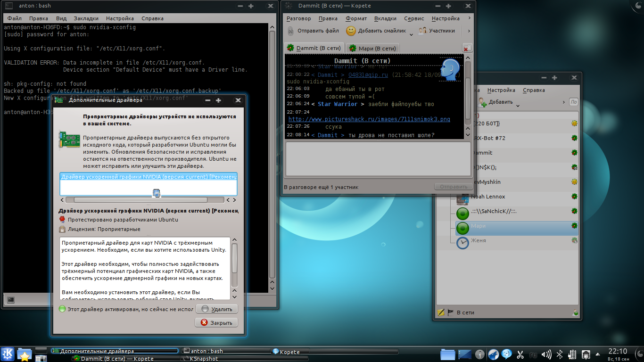Click the add contact icon in Kopete list

pos(482,102)
